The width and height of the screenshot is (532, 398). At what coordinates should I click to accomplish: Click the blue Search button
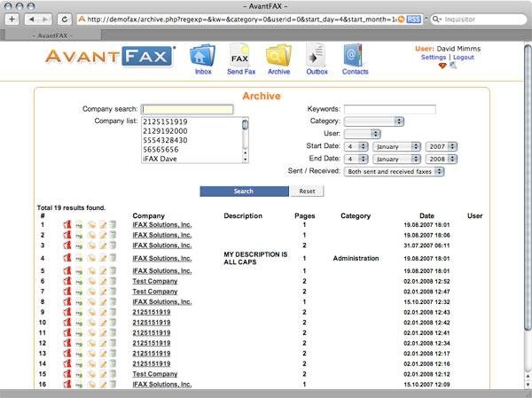[245, 191]
